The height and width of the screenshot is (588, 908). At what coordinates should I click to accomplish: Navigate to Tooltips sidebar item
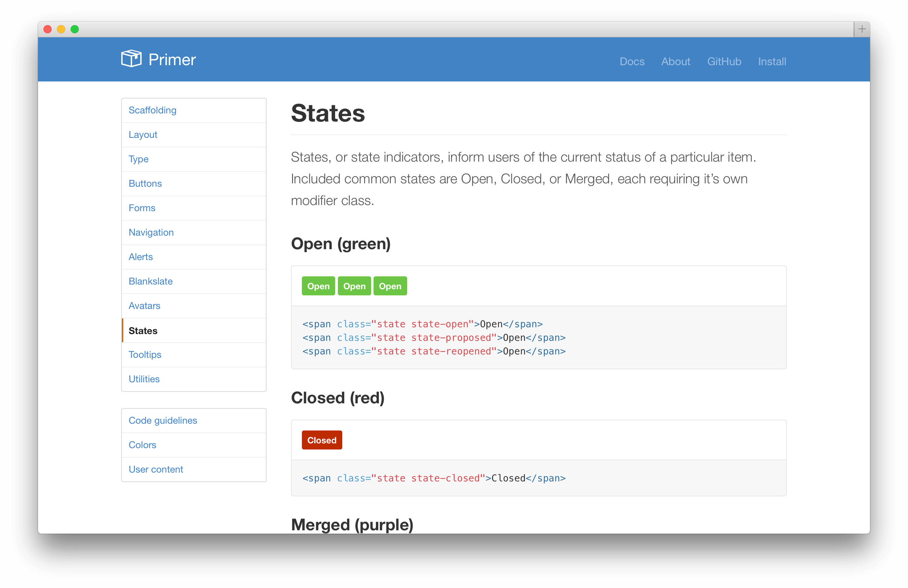click(145, 355)
